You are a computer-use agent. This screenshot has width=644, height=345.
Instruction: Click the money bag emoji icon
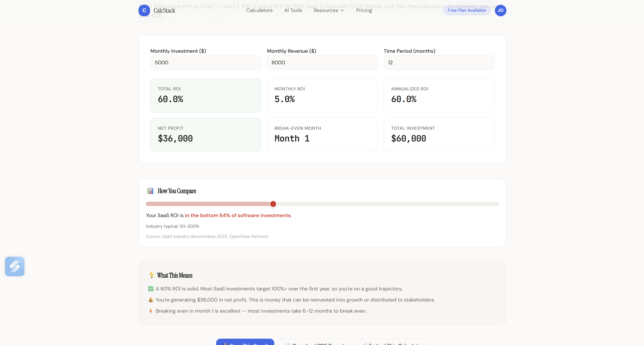(151, 300)
